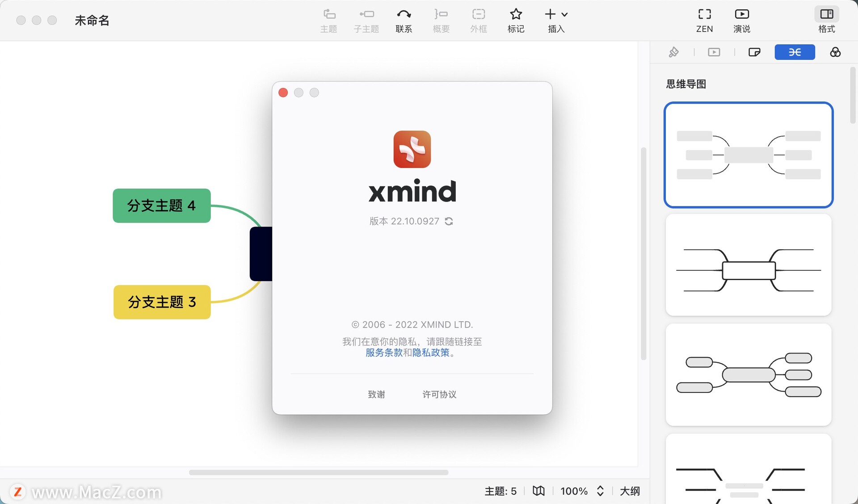Toggle the 格式 (Format) panel
This screenshot has width=858, height=504.
(827, 21)
